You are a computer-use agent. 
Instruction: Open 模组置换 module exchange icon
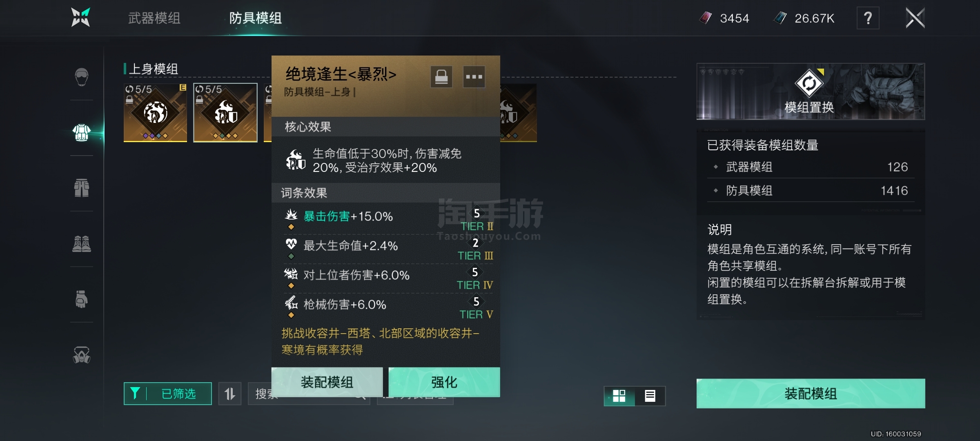pyautogui.click(x=809, y=83)
